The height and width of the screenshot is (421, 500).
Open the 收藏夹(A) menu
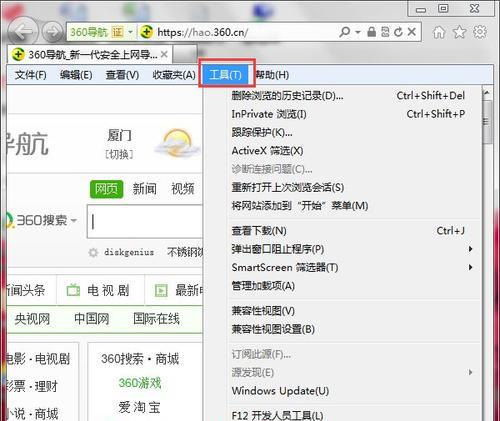[x=174, y=75]
